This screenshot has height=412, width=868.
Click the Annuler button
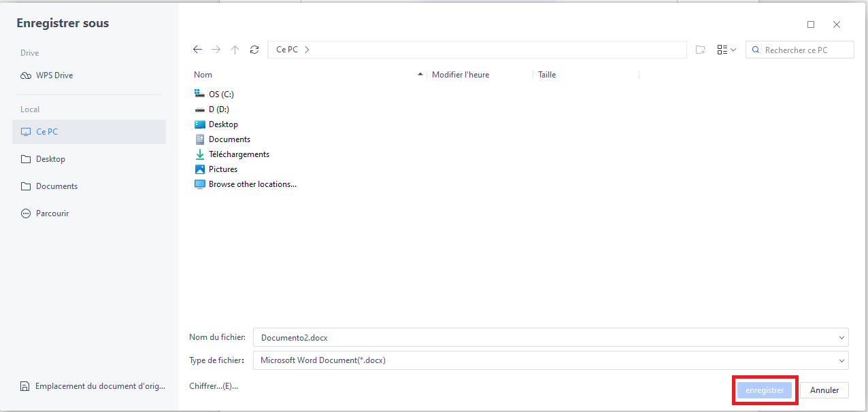point(824,390)
